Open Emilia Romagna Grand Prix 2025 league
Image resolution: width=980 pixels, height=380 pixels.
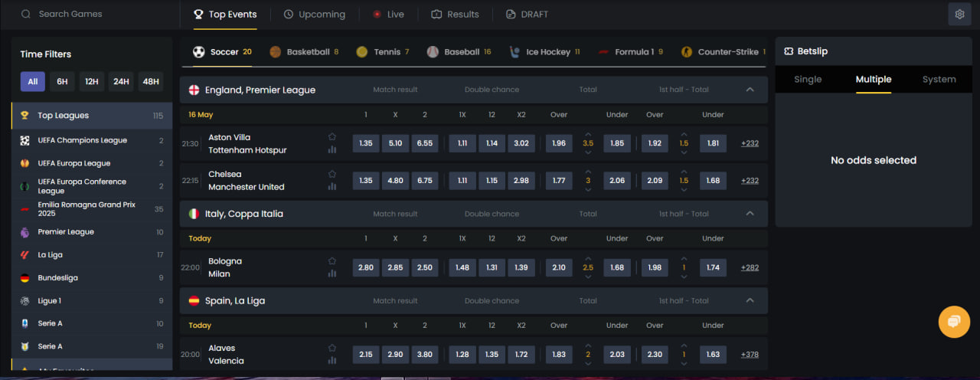92,209
